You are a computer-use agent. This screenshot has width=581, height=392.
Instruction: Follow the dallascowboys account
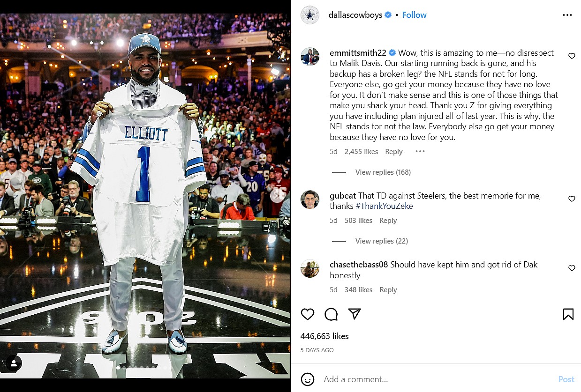pyautogui.click(x=414, y=15)
